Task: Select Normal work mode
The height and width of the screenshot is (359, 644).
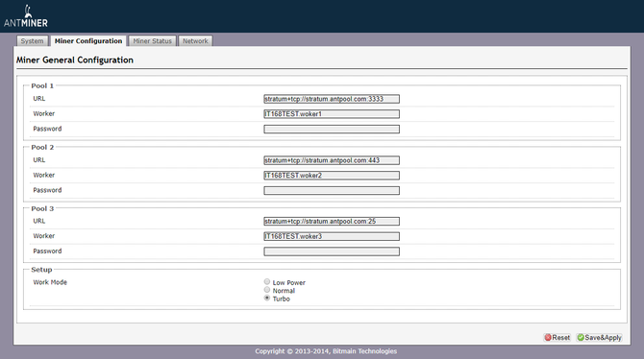Action: click(x=267, y=290)
